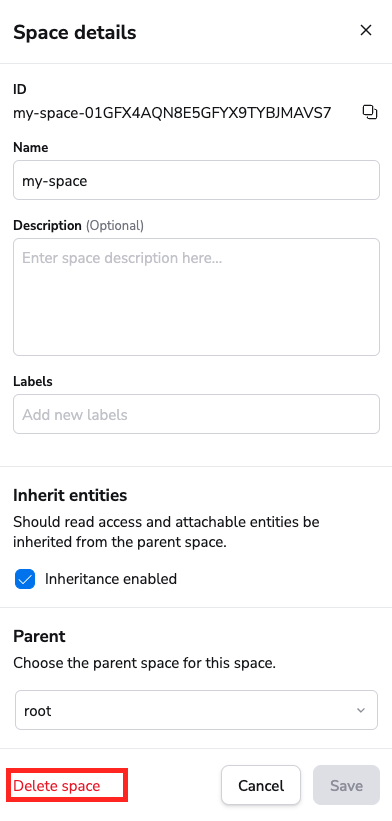
Task: Click the my-space ID string text
Action: 172,113
